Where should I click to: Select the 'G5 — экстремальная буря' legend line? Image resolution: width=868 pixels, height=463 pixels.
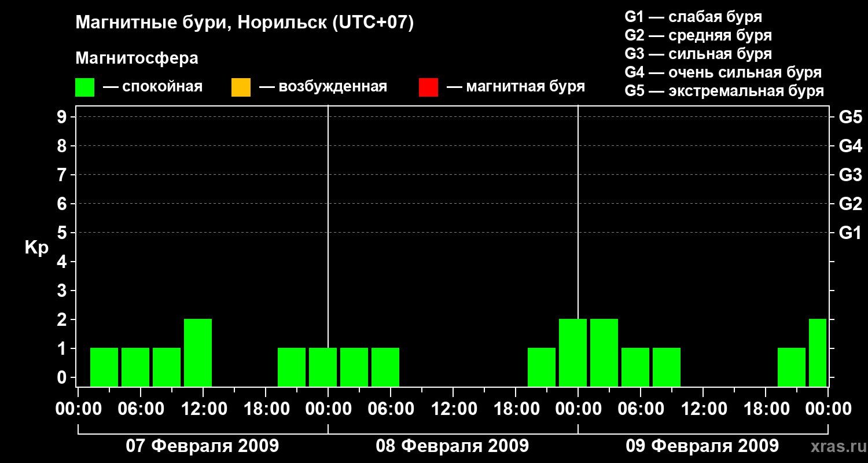tap(724, 91)
